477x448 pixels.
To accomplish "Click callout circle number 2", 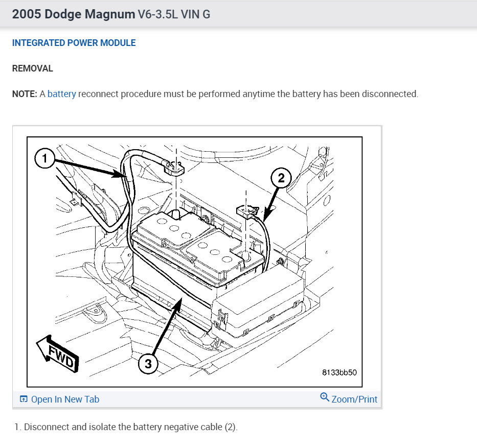I will [x=281, y=178].
